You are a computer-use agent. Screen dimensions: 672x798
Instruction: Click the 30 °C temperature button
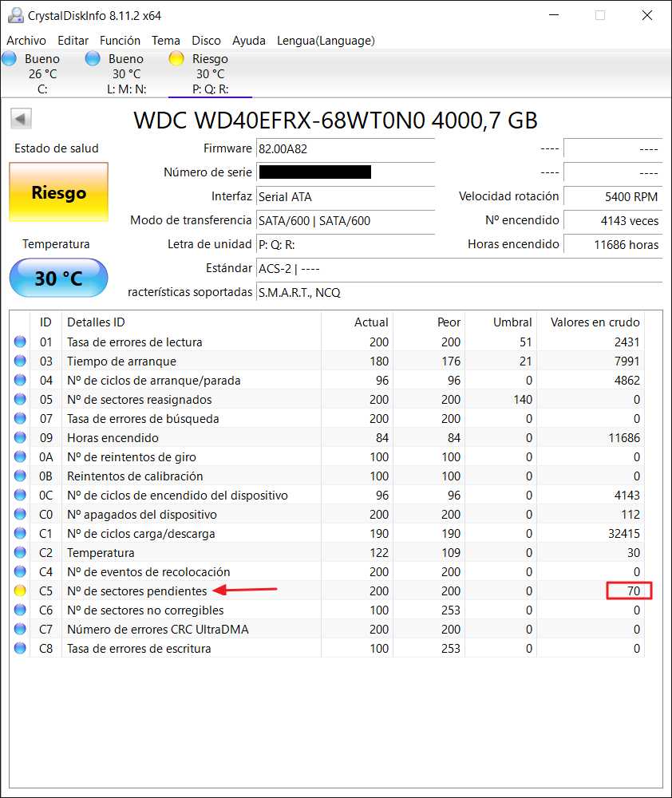58,278
